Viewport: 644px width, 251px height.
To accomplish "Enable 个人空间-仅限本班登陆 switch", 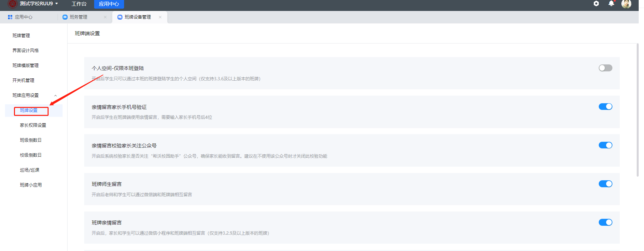I will [x=605, y=68].
